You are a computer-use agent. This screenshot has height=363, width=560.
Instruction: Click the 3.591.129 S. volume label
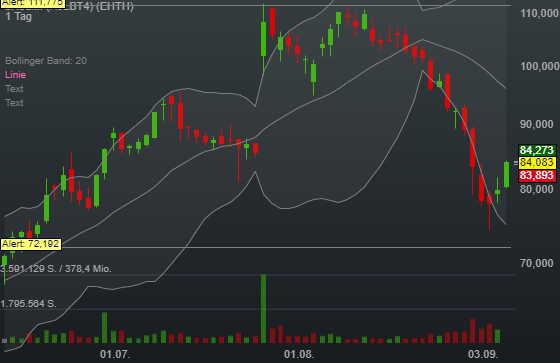tap(28, 269)
